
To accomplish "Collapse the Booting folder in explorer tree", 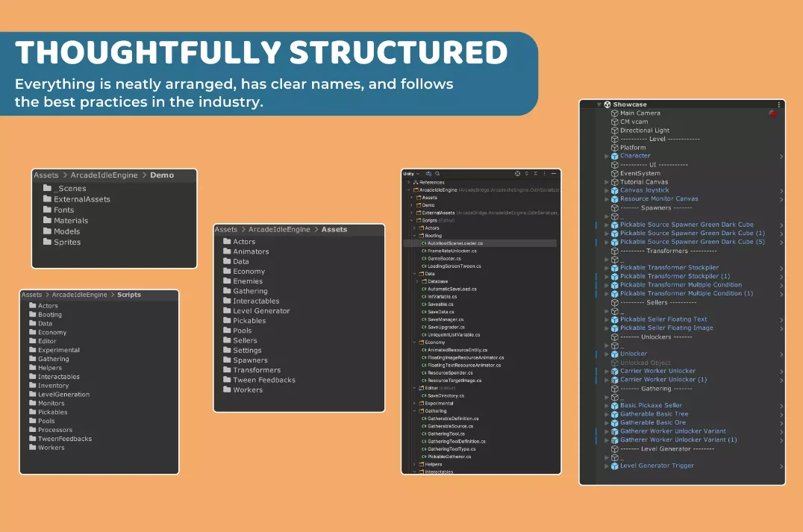I will 414,236.
